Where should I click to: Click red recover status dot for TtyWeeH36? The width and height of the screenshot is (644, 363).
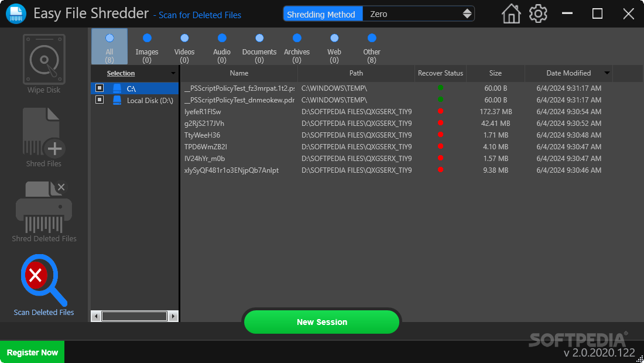click(x=440, y=135)
